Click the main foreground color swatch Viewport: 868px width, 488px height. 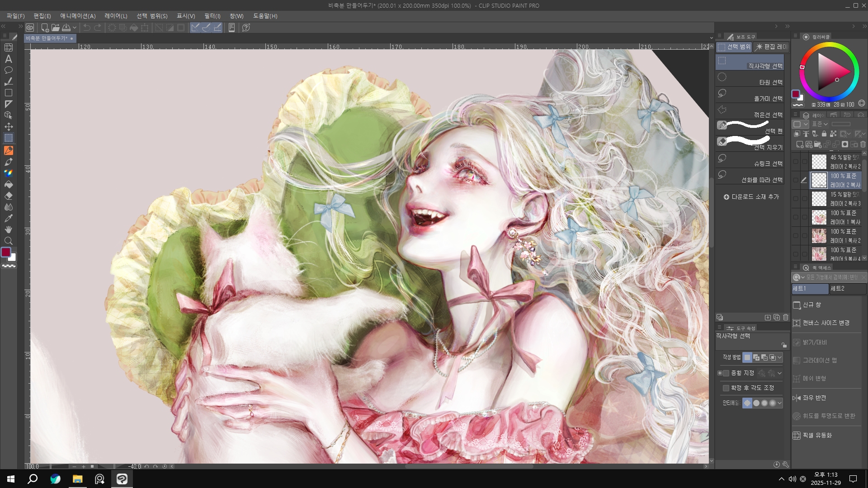(6, 253)
